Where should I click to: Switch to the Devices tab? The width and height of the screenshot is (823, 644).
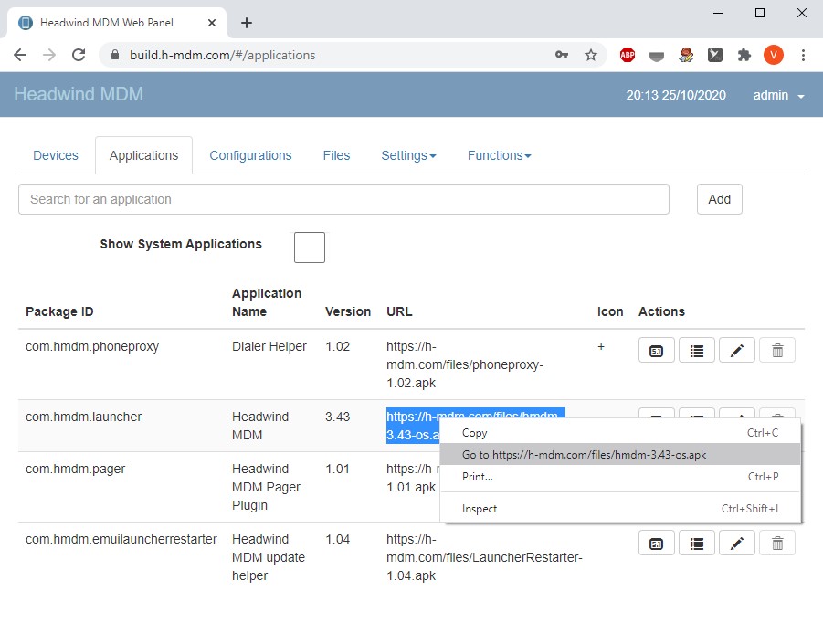tap(56, 155)
